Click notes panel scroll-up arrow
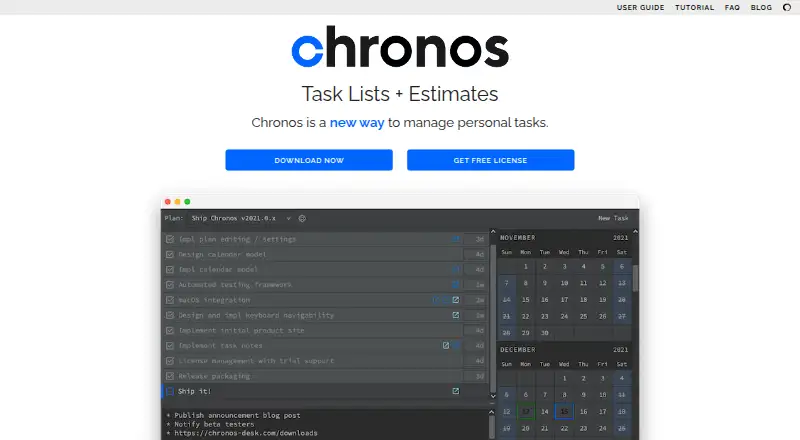Image resolution: width=800 pixels, height=440 pixels. click(x=492, y=412)
